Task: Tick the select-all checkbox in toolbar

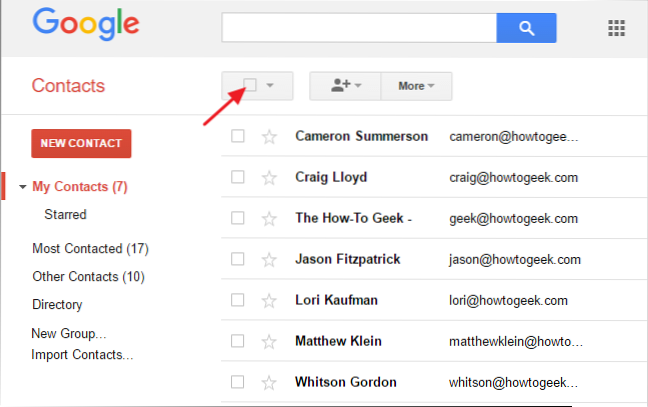Action: 250,86
